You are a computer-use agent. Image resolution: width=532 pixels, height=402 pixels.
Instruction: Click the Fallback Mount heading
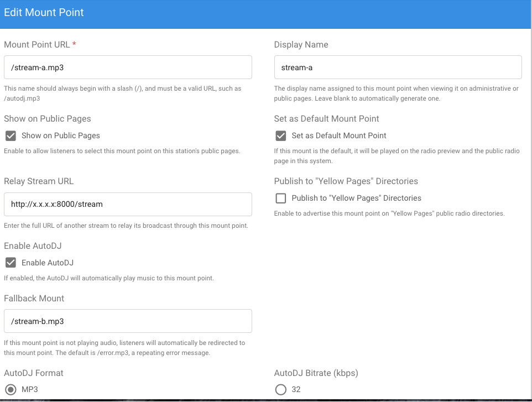(34, 298)
